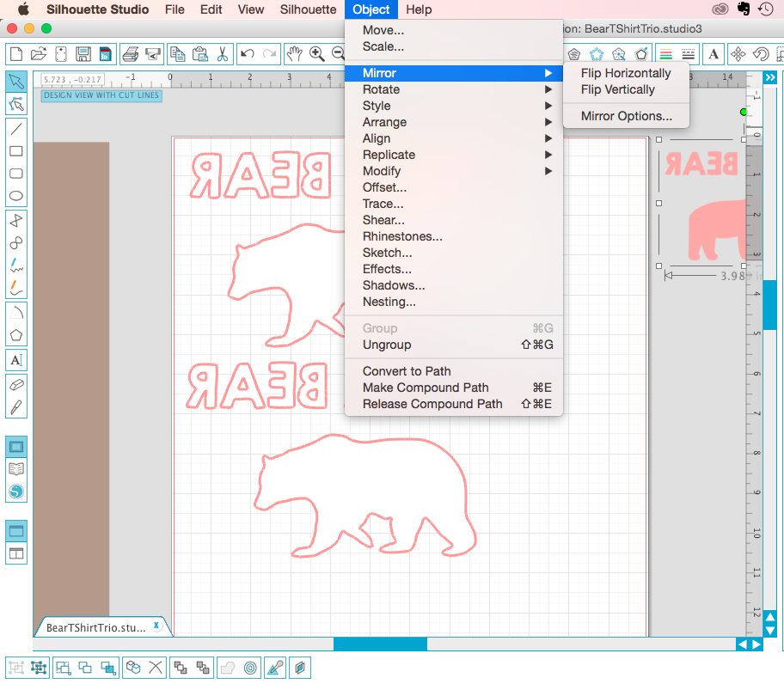Viewport: 784px width, 684px height.
Task: Select the arrow Select tool
Action: pos(16,82)
